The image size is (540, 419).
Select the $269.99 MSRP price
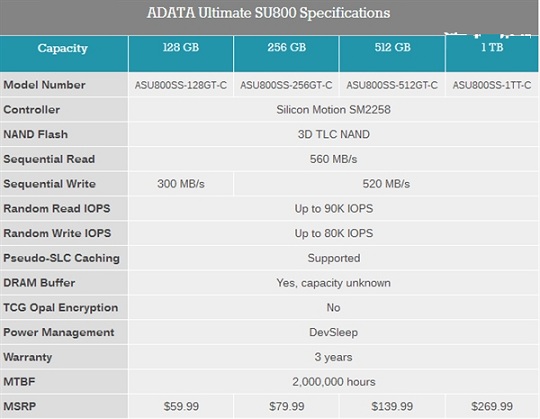point(492,406)
